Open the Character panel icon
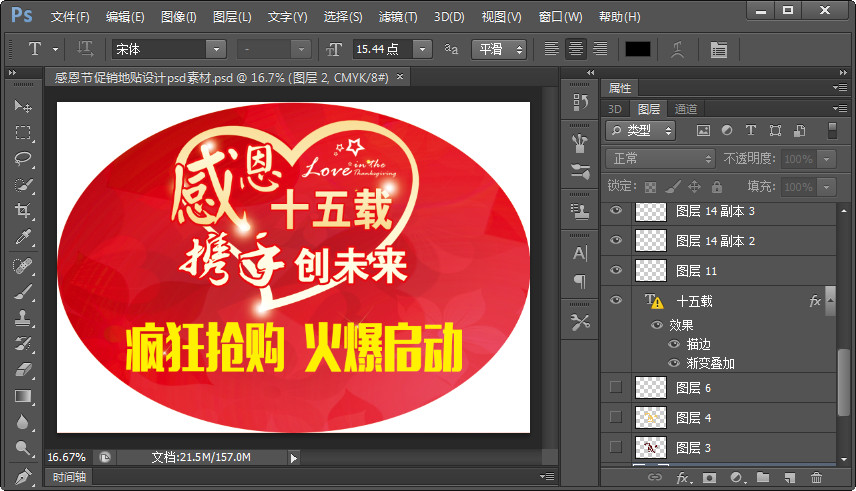 [x=580, y=253]
